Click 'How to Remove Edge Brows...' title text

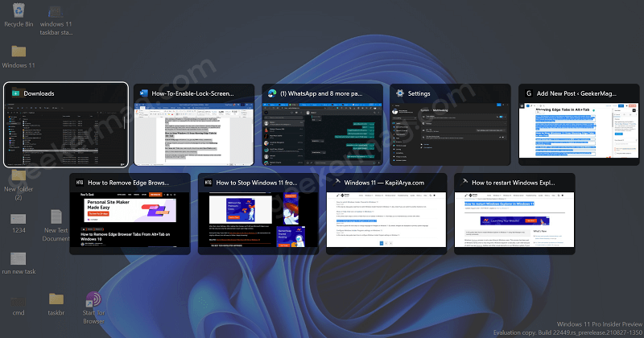129,183
